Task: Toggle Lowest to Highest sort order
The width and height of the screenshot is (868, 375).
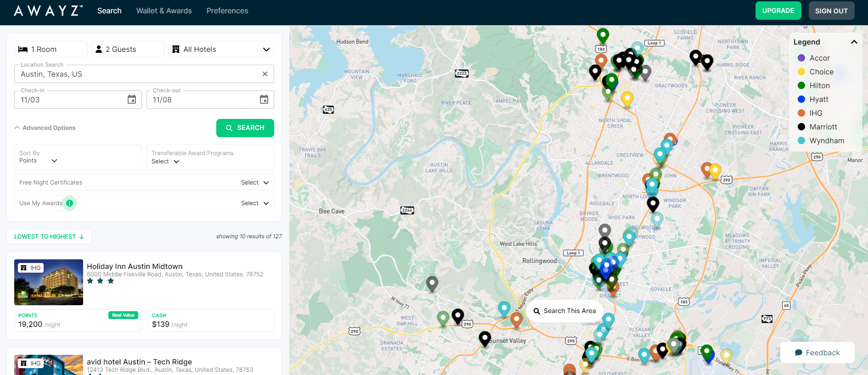Action: (49, 237)
